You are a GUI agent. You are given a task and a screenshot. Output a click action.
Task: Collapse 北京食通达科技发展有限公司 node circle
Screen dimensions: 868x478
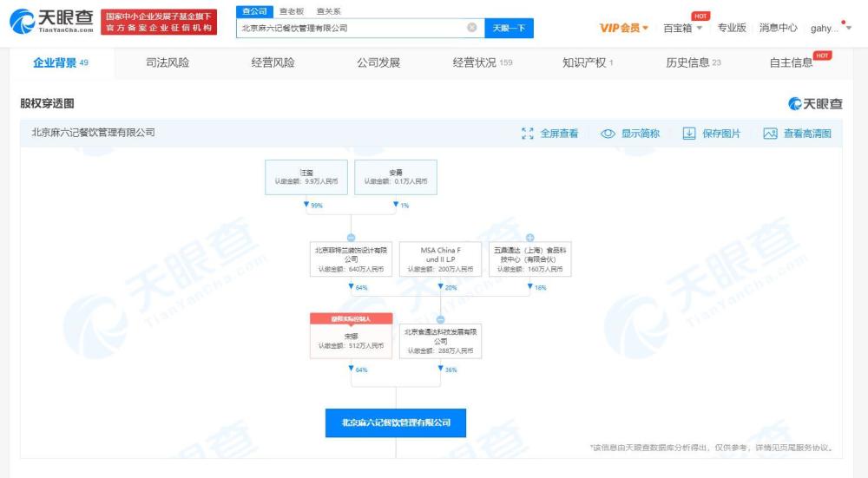(440, 320)
